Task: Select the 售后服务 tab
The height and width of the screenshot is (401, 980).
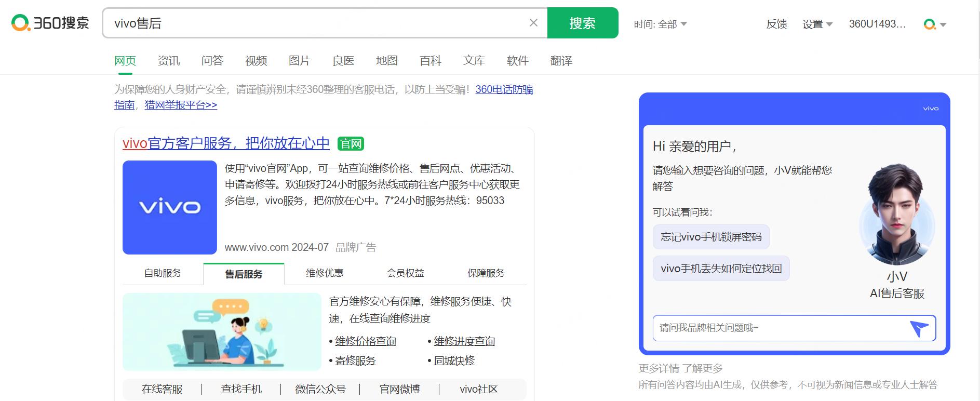Action: point(244,274)
